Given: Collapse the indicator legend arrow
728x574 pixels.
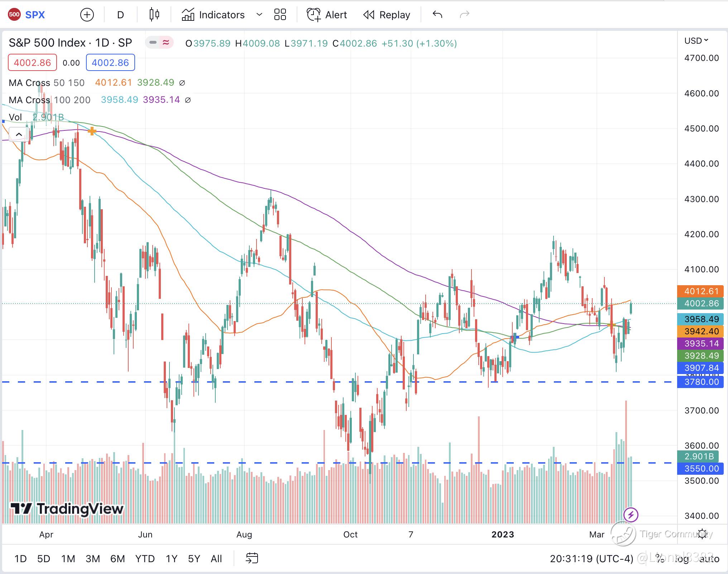Looking at the screenshot, I should [19, 135].
